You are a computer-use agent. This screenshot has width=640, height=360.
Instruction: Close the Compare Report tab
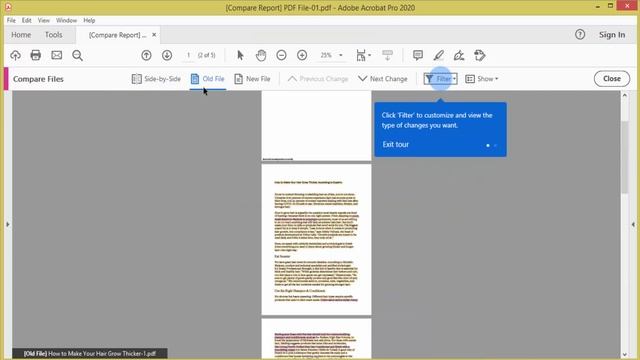(x=154, y=35)
